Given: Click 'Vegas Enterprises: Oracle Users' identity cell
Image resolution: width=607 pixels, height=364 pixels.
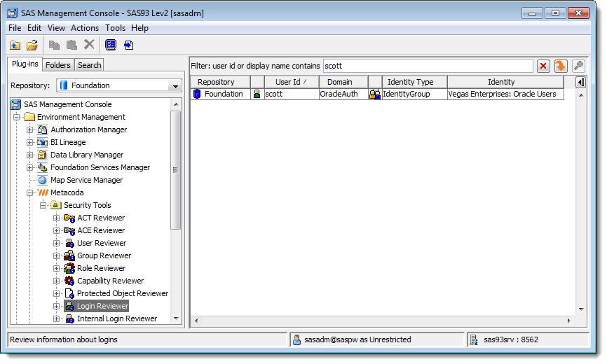Looking at the screenshot, I should click(505, 94).
